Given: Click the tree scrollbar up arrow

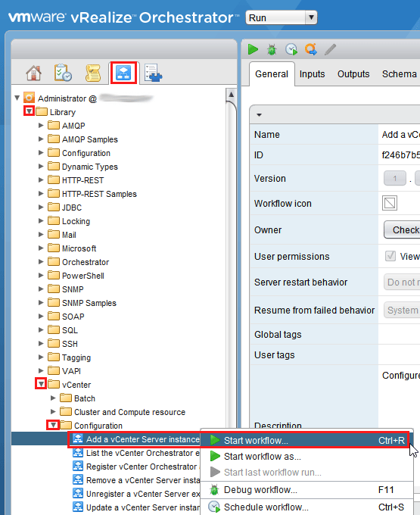Looking at the screenshot, I should click(231, 95).
